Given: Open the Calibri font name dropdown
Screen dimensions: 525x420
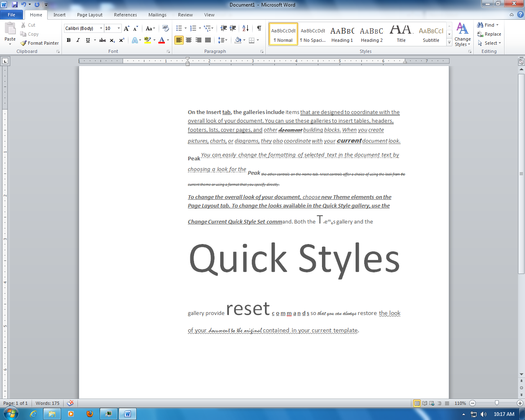Looking at the screenshot, I should click(101, 28).
